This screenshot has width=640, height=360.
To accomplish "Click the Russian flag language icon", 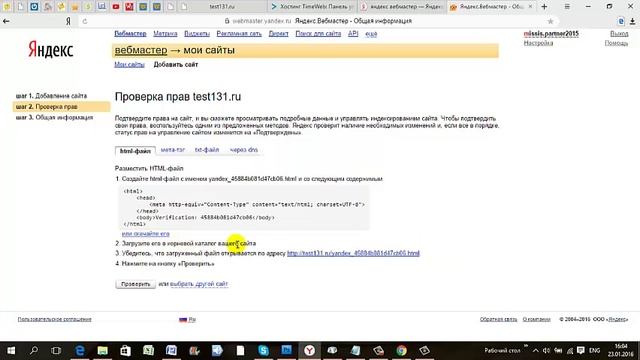I will coord(183,320).
